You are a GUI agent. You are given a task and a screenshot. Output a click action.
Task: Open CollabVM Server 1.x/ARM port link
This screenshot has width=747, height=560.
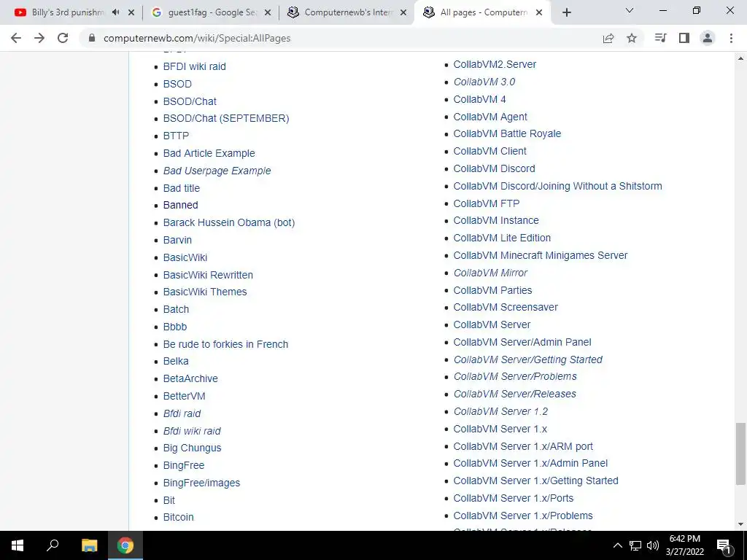(523, 447)
